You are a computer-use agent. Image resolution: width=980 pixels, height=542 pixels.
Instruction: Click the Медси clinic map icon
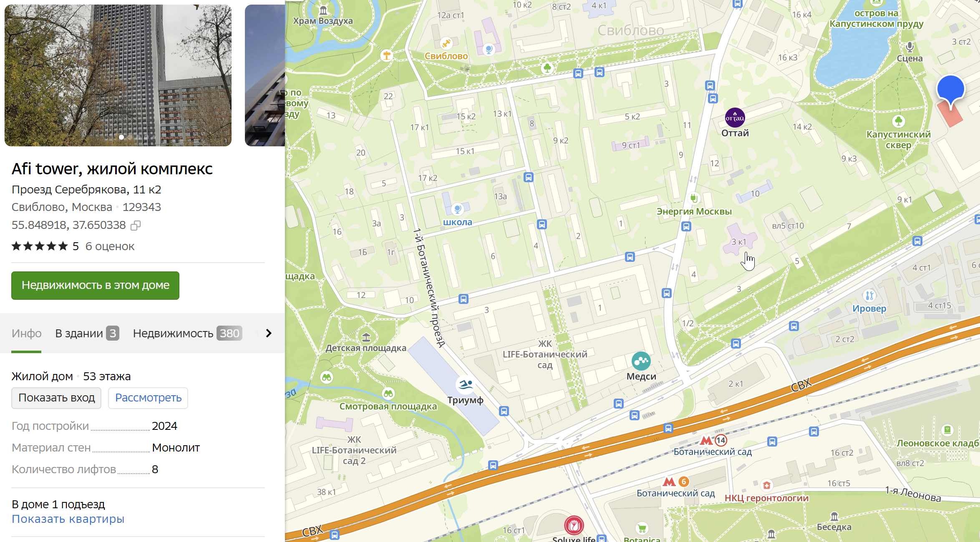(641, 361)
